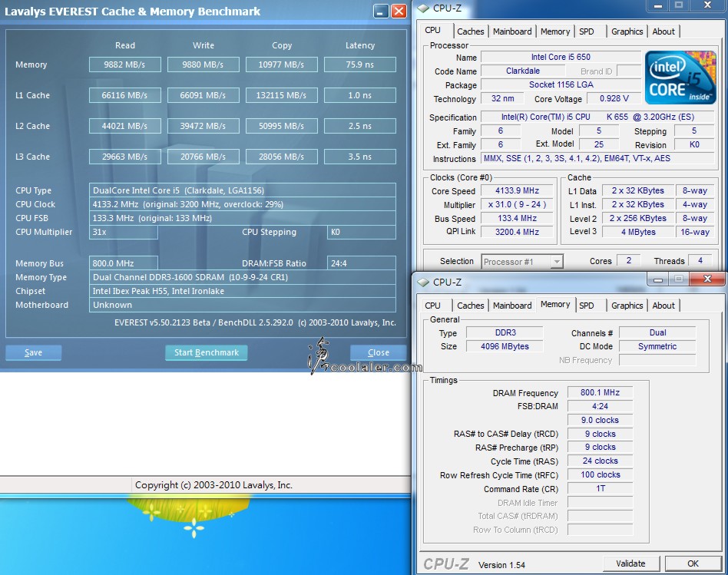Image resolution: width=728 pixels, height=575 pixels.
Task: Open Mainboard tab in top CPU-Z window
Action: pyautogui.click(x=512, y=31)
